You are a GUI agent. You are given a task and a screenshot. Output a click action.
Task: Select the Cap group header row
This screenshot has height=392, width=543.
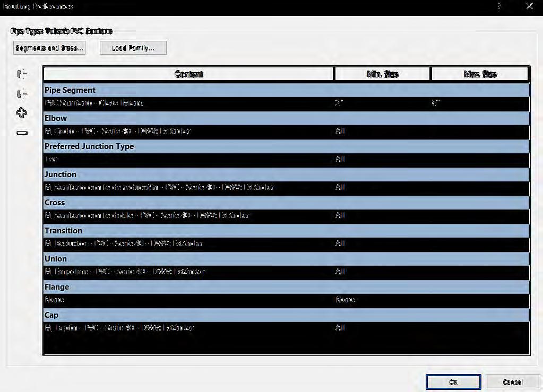coord(286,315)
